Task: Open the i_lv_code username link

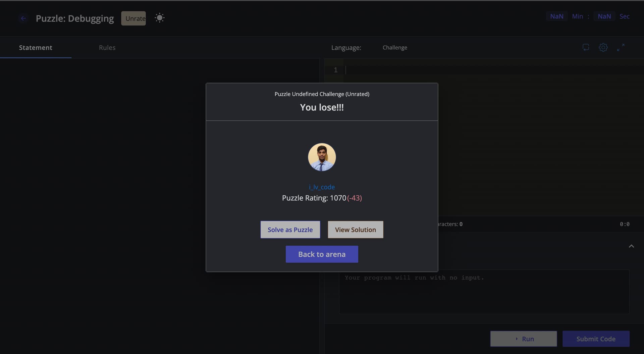Action: (322, 187)
